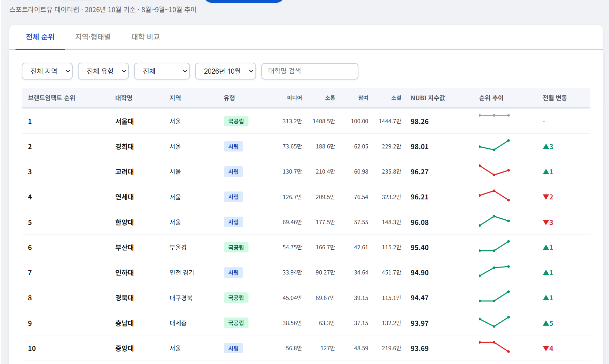Viewport: 609px width, 364px height.
Task: Click the 전월 변동 column header
Action: coord(555,98)
